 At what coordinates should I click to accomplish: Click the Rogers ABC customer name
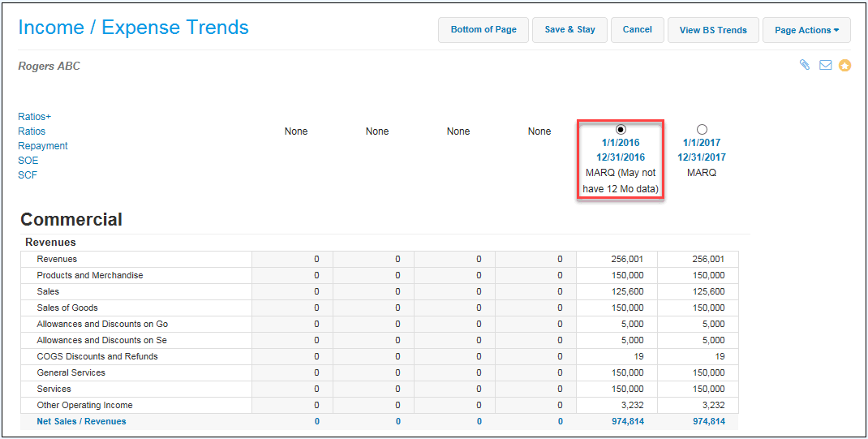[49, 66]
